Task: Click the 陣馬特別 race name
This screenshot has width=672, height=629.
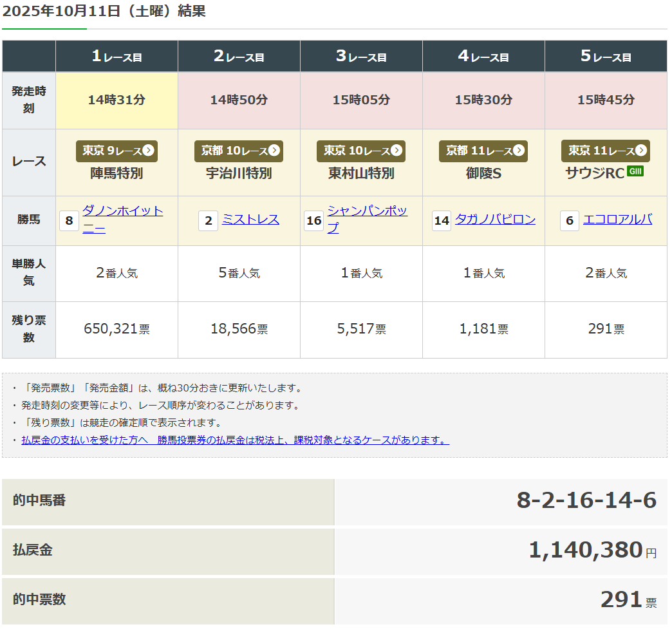Action: coord(117,173)
